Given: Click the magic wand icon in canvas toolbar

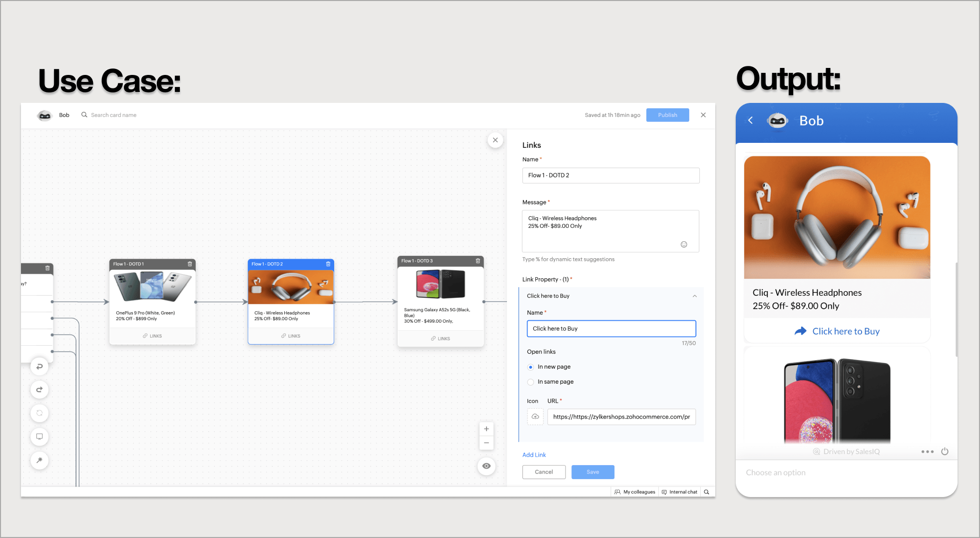Looking at the screenshot, I should pyautogui.click(x=39, y=460).
